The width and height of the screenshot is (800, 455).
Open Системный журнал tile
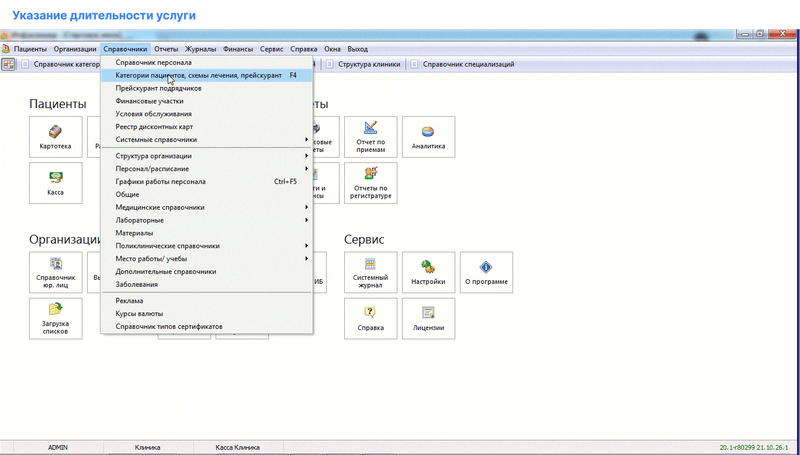click(371, 272)
